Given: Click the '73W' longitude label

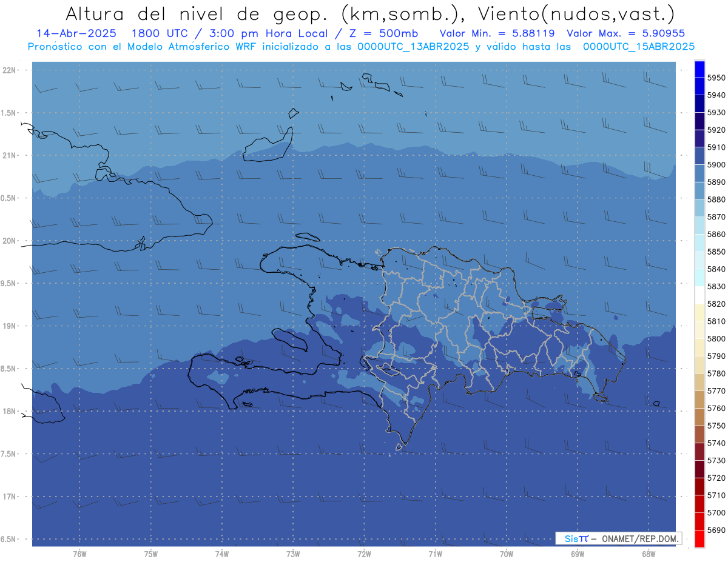Looking at the screenshot, I should [293, 554].
